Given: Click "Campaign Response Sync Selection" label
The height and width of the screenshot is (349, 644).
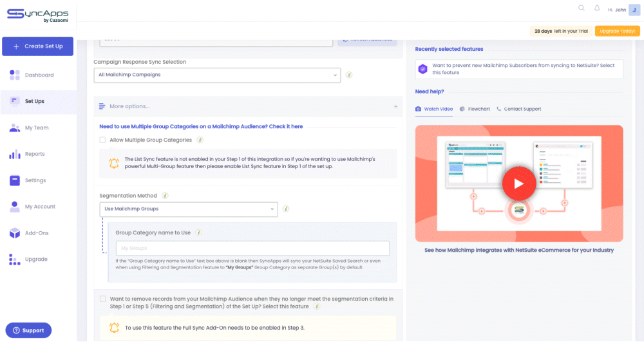Looking at the screenshot, I should point(140,62).
